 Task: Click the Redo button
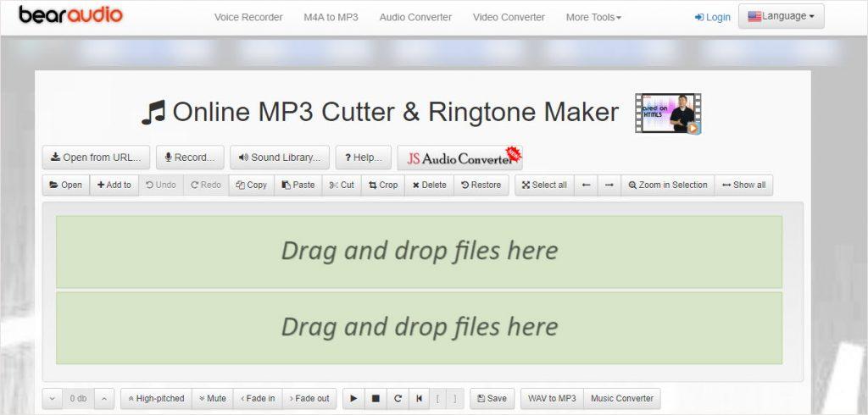[206, 185]
